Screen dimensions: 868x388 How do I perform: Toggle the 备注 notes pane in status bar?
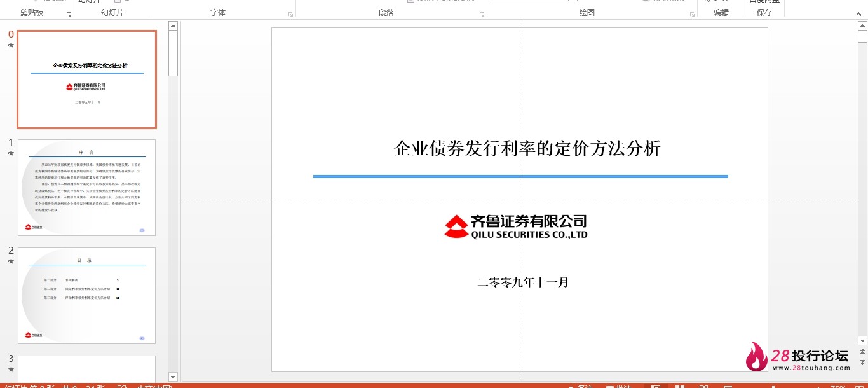point(581,385)
